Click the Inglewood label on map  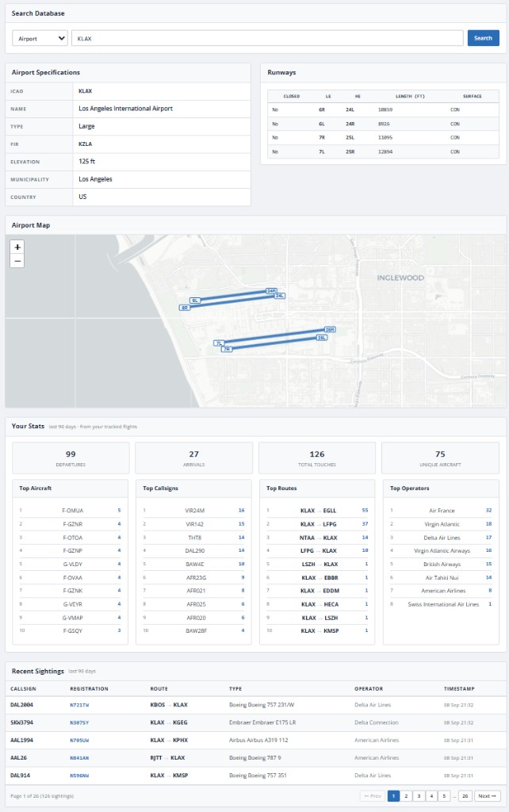click(400, 278)
